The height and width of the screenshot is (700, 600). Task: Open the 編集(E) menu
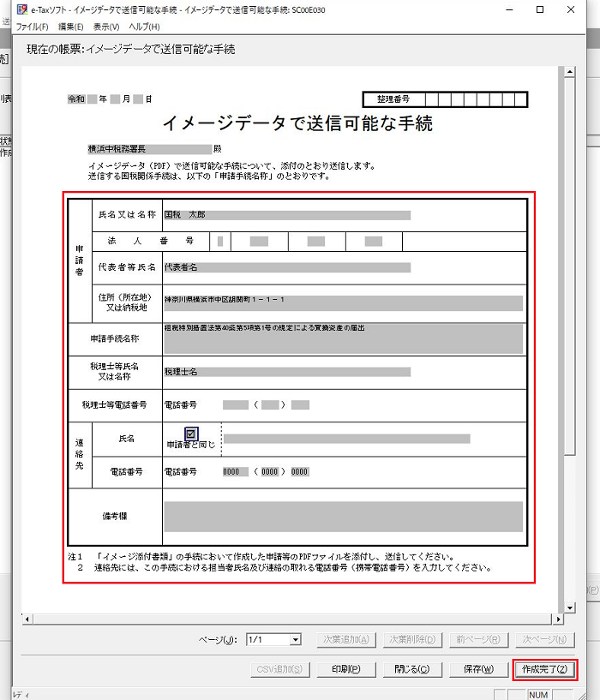70,27
